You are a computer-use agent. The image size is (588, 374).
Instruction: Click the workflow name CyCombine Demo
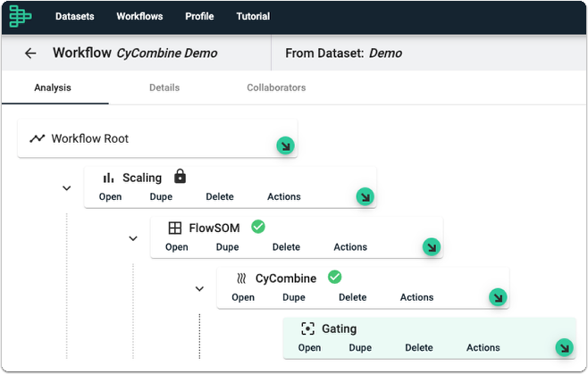tap(167, 54)
